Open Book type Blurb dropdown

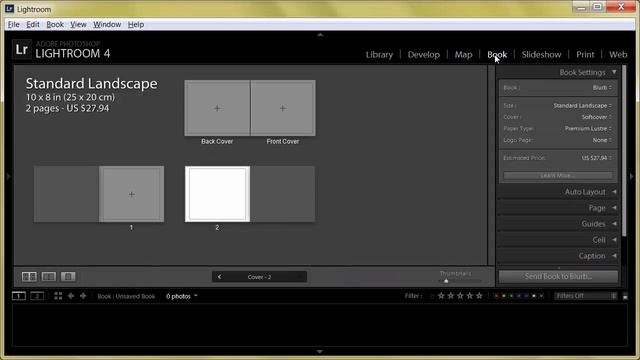click(602, 88)
